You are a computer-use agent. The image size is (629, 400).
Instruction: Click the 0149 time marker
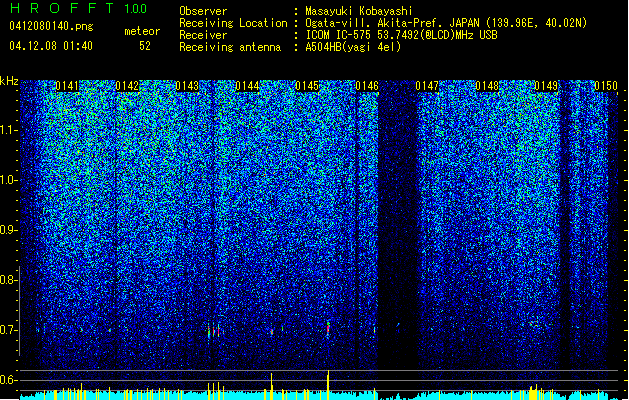point(546,86)
